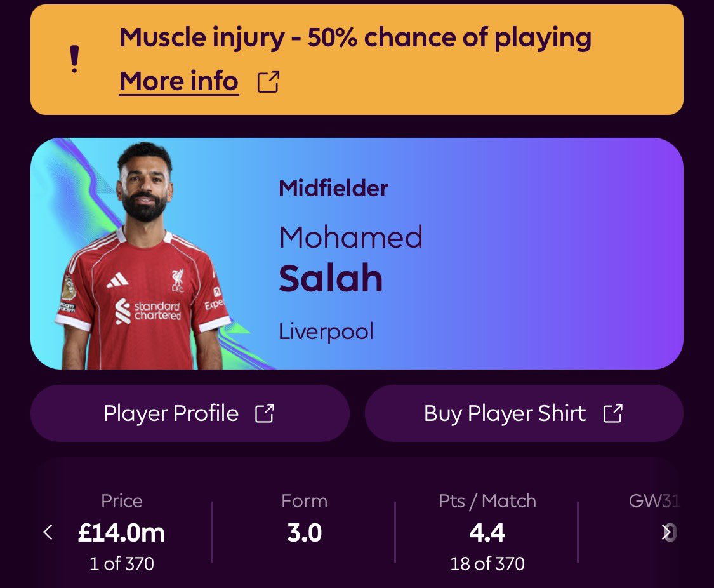Click the Liverpool team name
Screen dimensions: 714x588
[326, 331]
